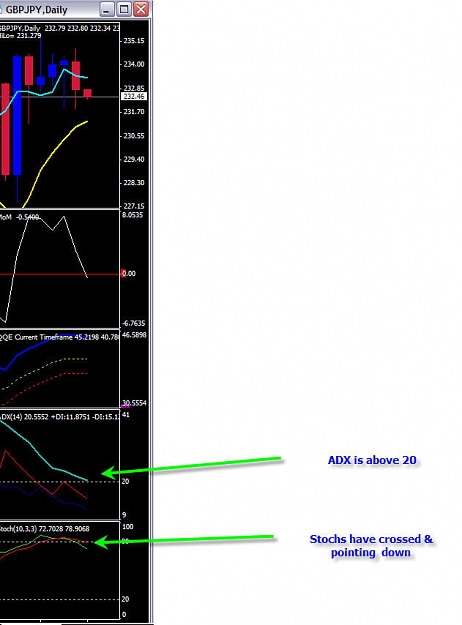Click the yellow moving average line
The height and width of the screenshot is (625, 462).
(x=52, y=154)
